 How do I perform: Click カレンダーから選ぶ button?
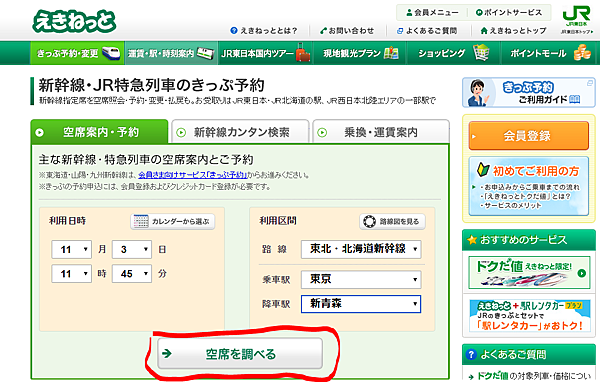pyautogui.click(x=173, y=221)
